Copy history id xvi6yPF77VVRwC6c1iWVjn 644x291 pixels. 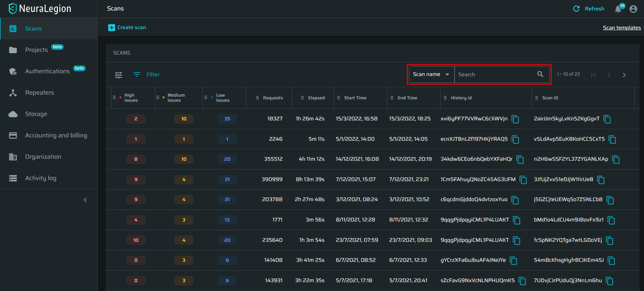(515, 119)
